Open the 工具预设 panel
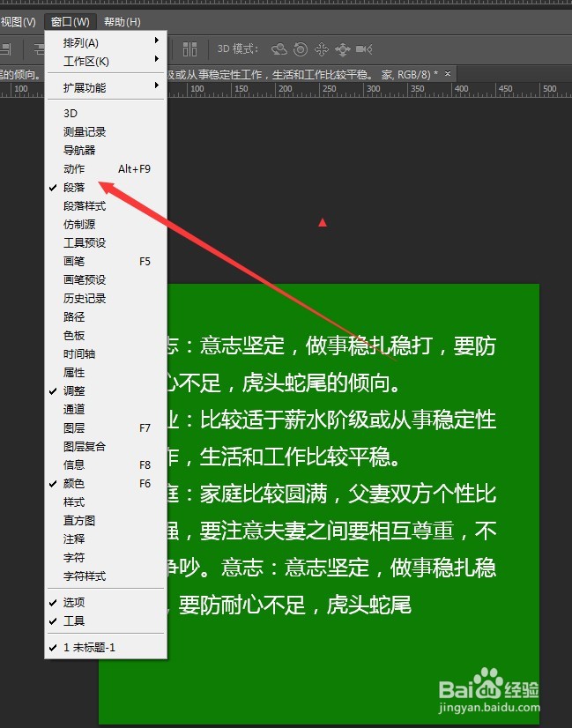This screenshot has height=728, width=572. pyautogui.click(x=107, y=243)
